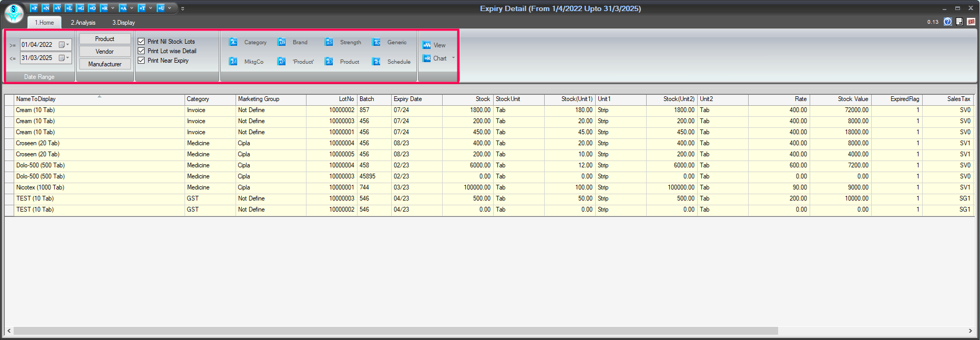Click the Schedule grouping icon
The image size is (980, 340).
[x=376, y=62]
